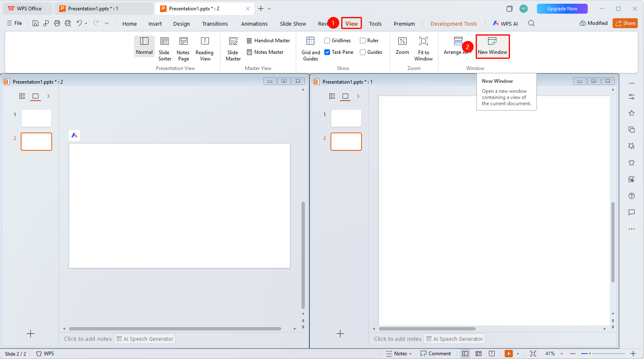Open the Slide Sorter view
This screenshot has height=359, width=644.
coord(165,49)
